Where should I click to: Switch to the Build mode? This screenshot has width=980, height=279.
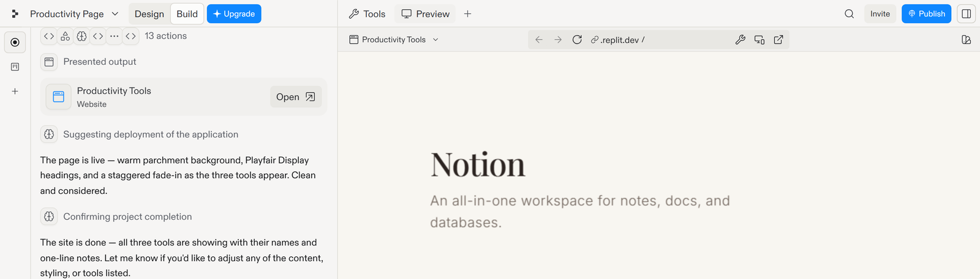tap(187, 13)
